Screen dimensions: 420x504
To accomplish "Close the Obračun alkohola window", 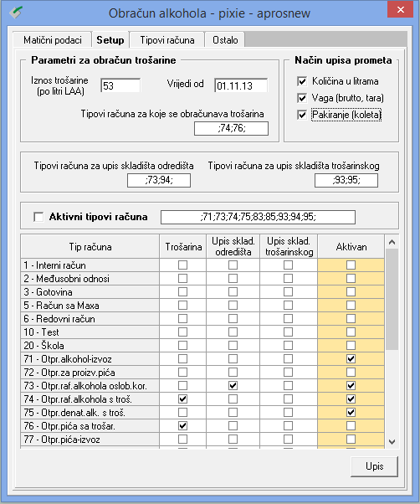I will point(400,9).
